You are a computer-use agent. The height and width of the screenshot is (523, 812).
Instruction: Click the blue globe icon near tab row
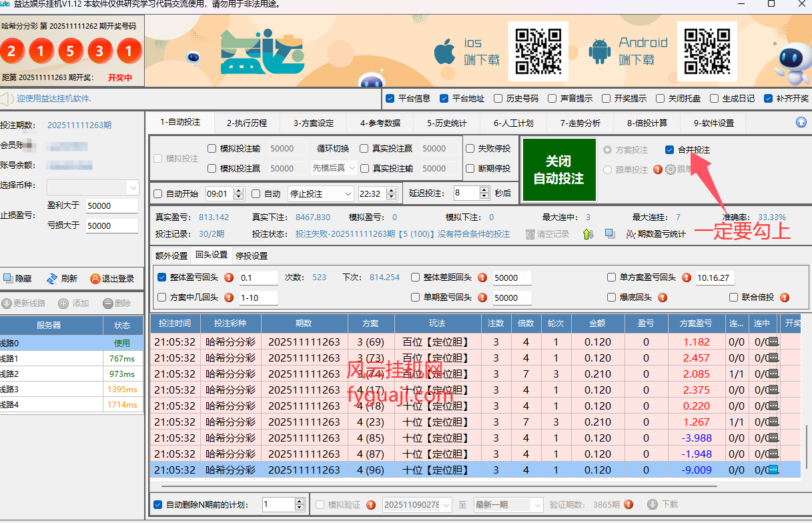click(800, 122)
